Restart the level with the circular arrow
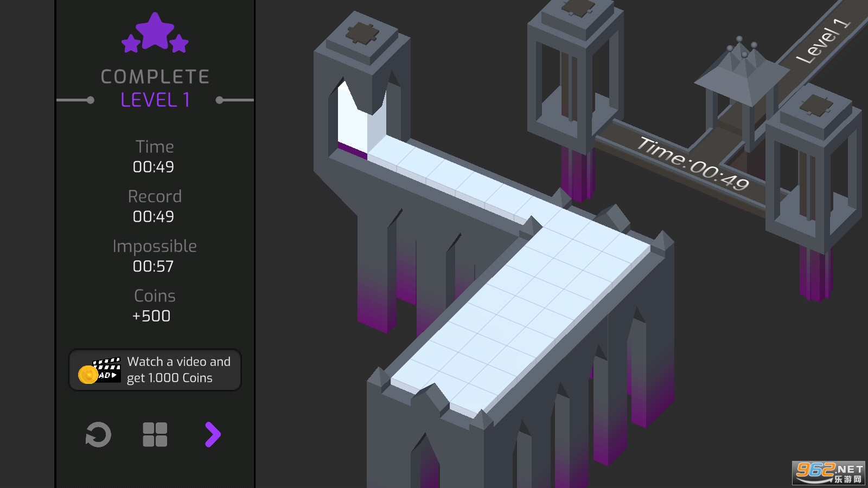Viewport: 868px width, 488px height. (x=98, y=434)
